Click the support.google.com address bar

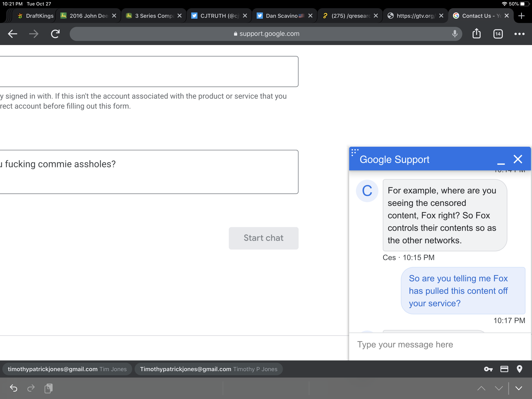point(266,34)
